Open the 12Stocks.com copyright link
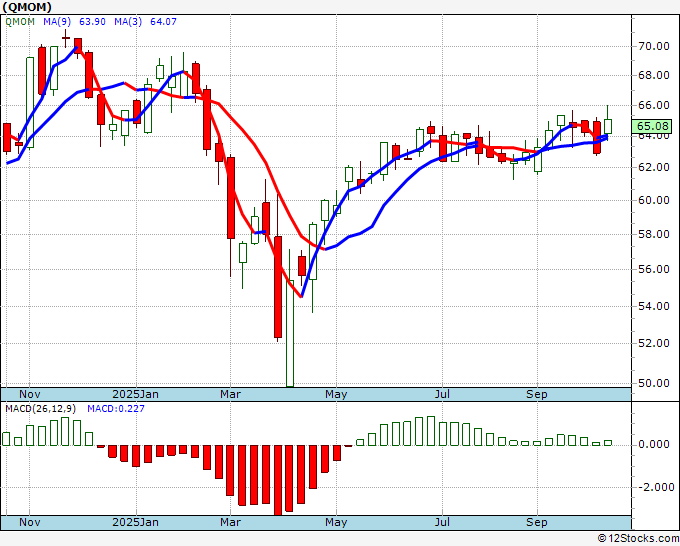 point(638,539)
